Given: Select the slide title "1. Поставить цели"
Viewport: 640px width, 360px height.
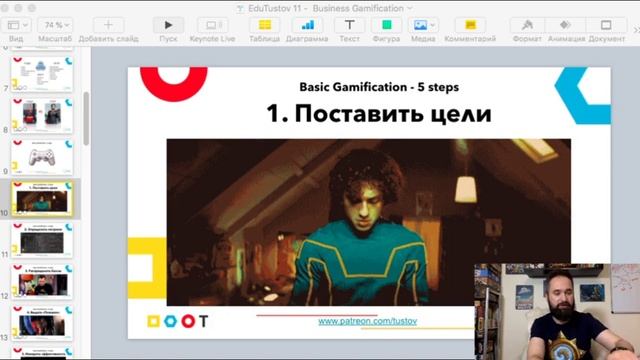Looking at the screenshot, I should [x=379, y=113].
